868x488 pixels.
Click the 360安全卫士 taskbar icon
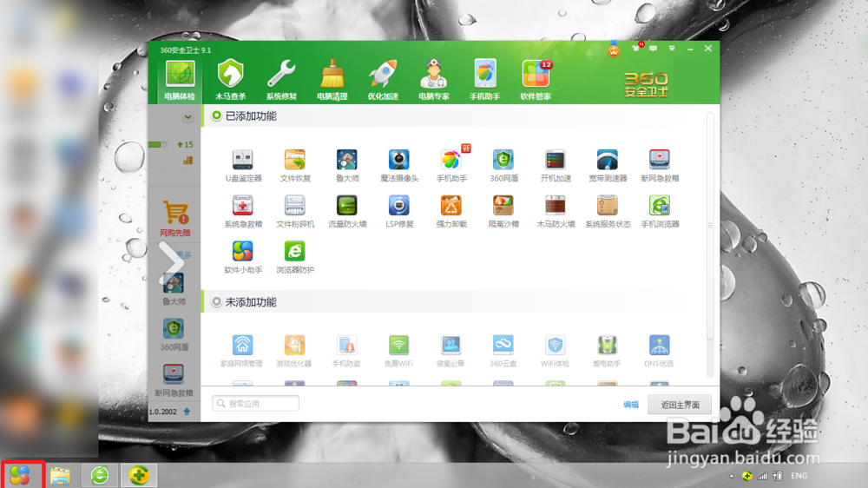coord(139,475)
